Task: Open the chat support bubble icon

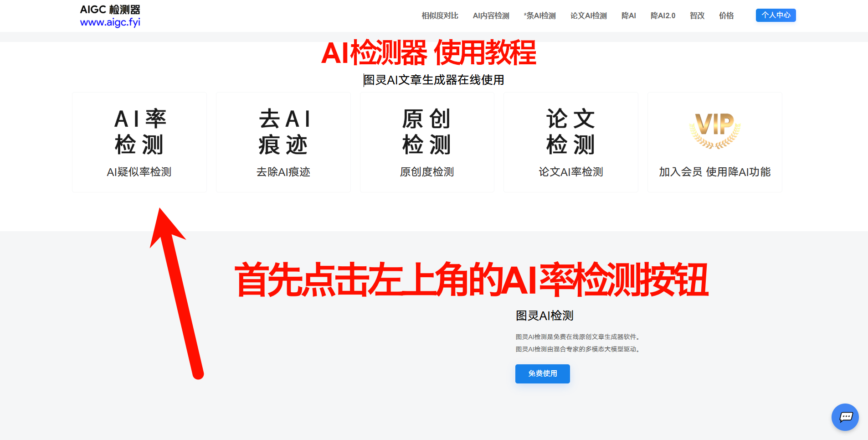Action: (845, 417)
